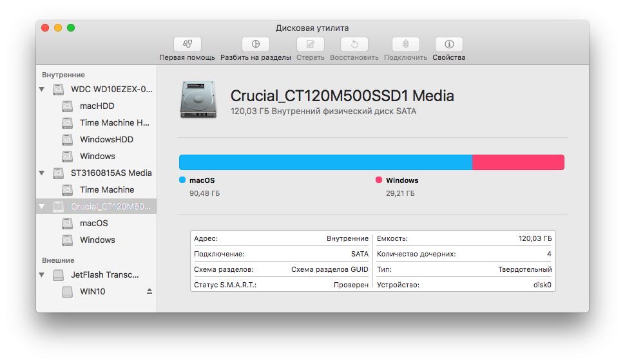
Task: Collapse the WDC WD10EZEX disk tree
Action: [x=41, y=90]
